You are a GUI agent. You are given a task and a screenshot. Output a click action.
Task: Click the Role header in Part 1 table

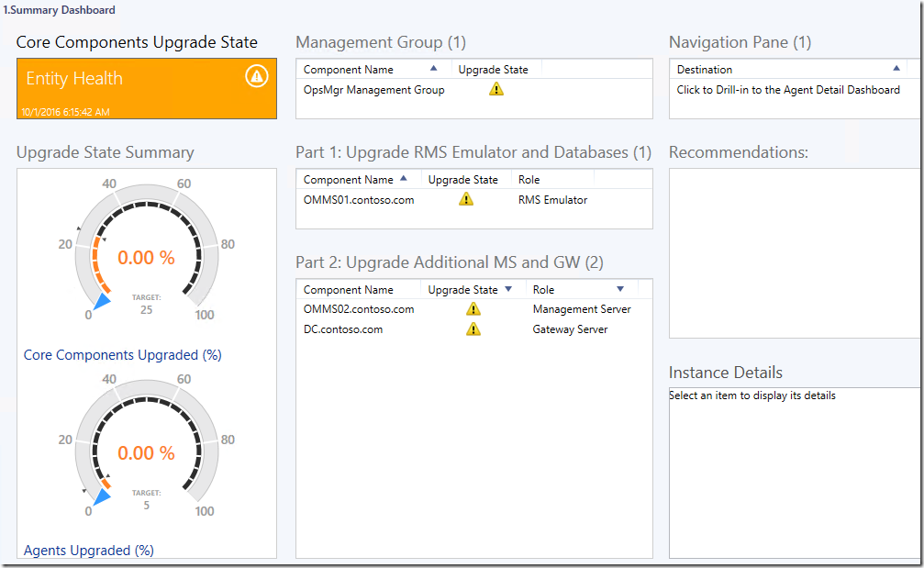point(529,180)
